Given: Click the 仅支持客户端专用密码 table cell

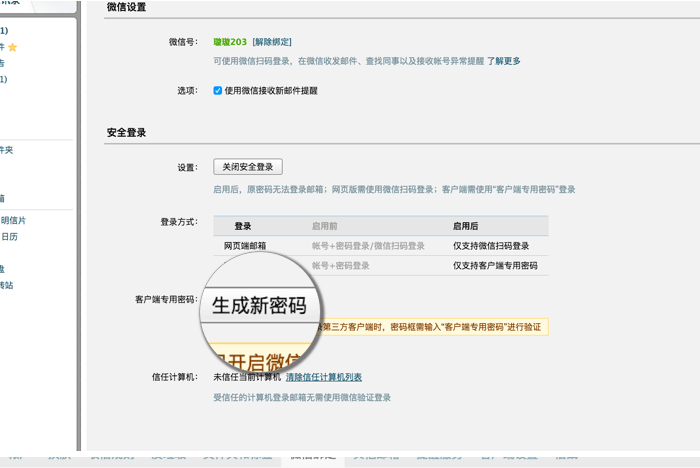Looking at the screenshot, I should (495, 266).
